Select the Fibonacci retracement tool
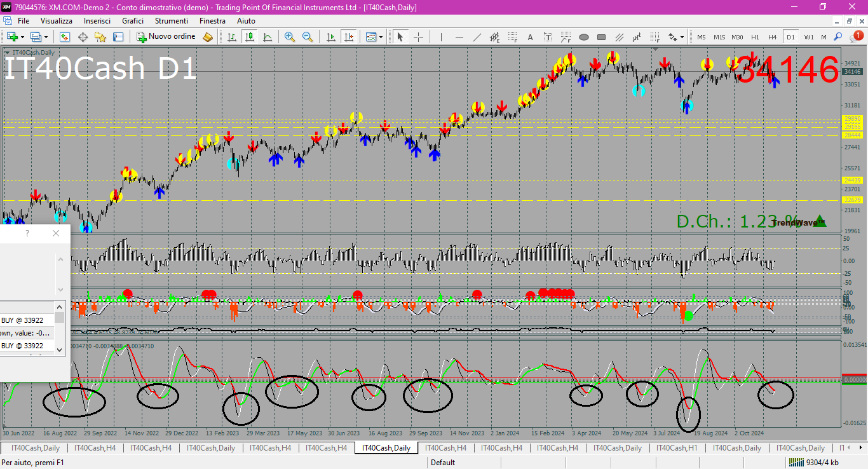 point(513,37)
